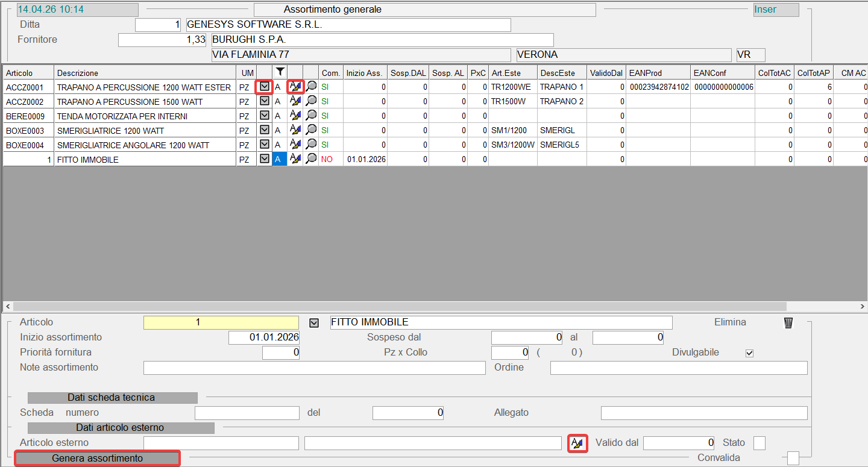Click the edit text icon in BOXE0004 row

(295, 145)
